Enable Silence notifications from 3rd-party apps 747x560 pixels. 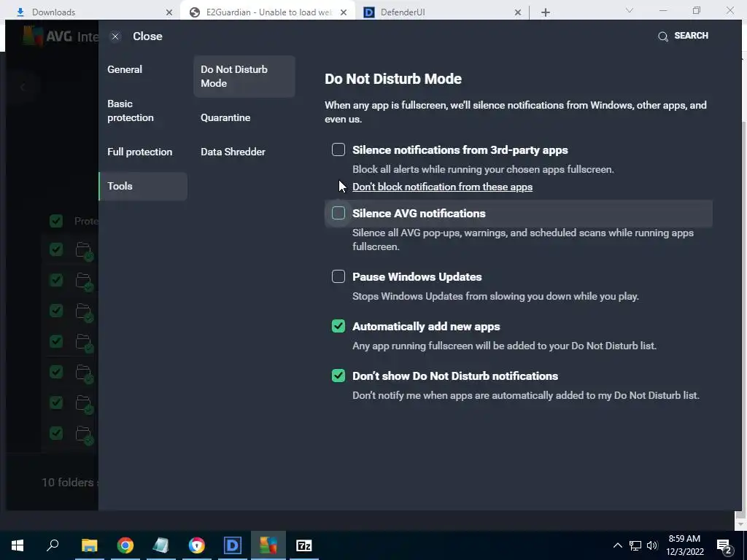[x=338, y=149]
